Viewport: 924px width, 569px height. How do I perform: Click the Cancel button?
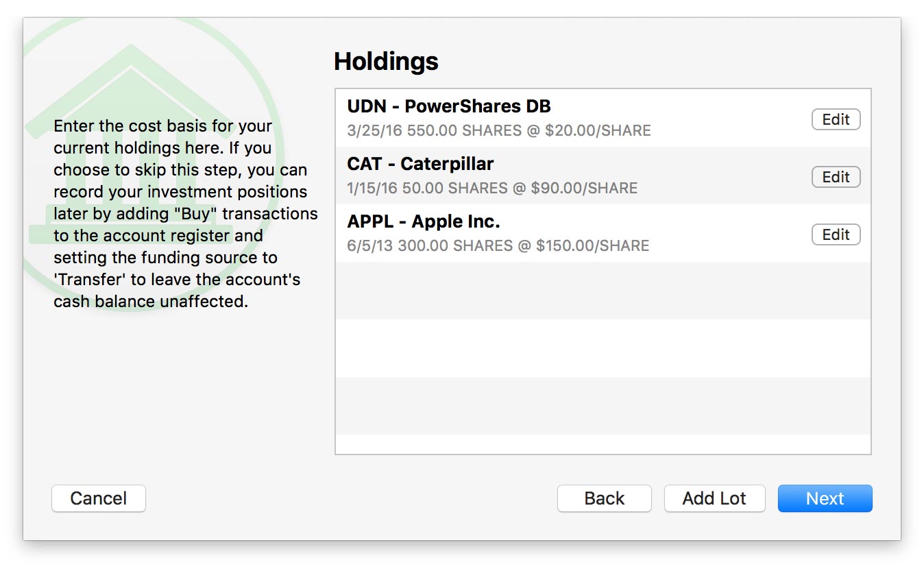click(99, 498)
